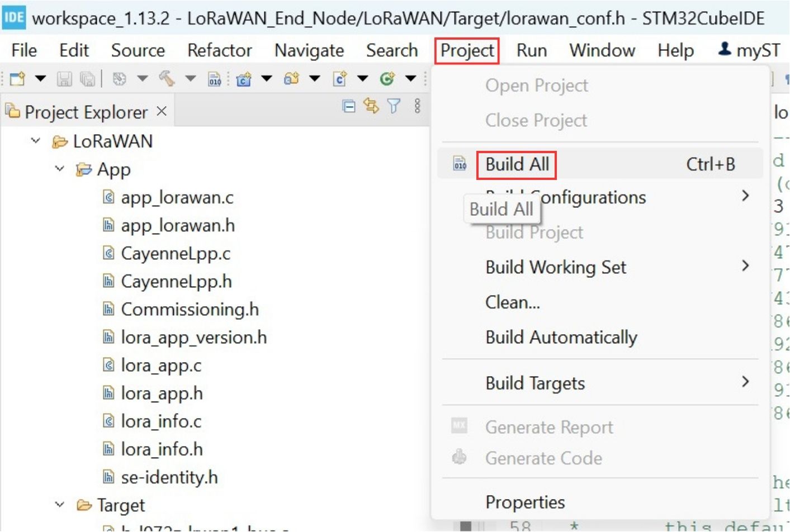Collapse the App folder node
This screenshot has width=790, height=532.
[x=60, y=169]
